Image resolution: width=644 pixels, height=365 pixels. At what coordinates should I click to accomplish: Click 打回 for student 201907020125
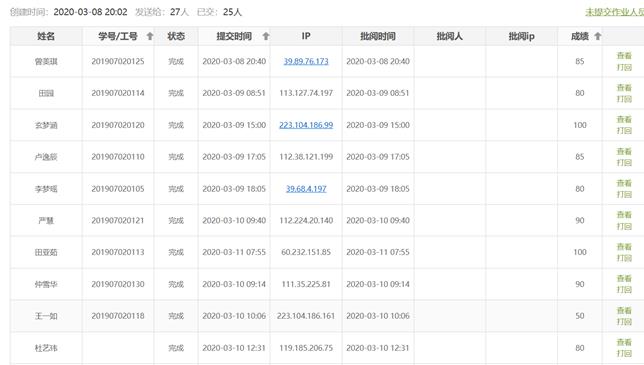624,67
